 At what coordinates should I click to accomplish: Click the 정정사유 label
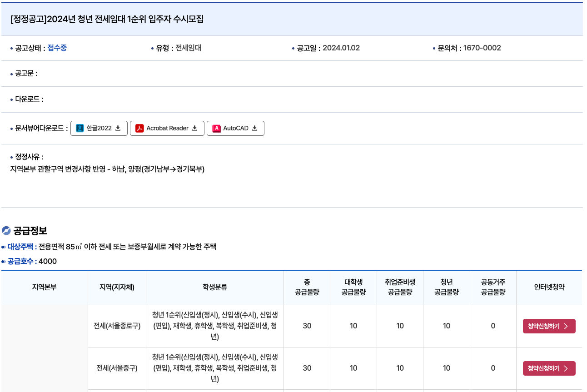click(30, 157)
